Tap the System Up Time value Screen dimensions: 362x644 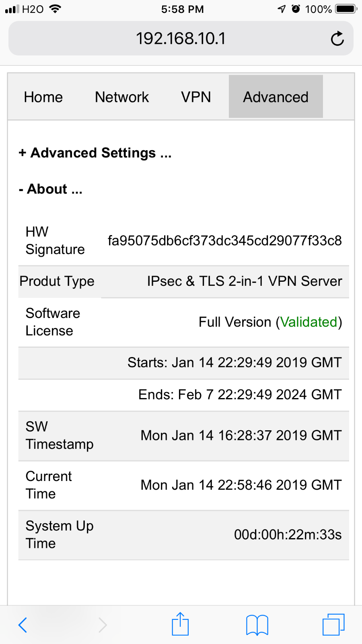pyautogui.click(x=288, y=535)
